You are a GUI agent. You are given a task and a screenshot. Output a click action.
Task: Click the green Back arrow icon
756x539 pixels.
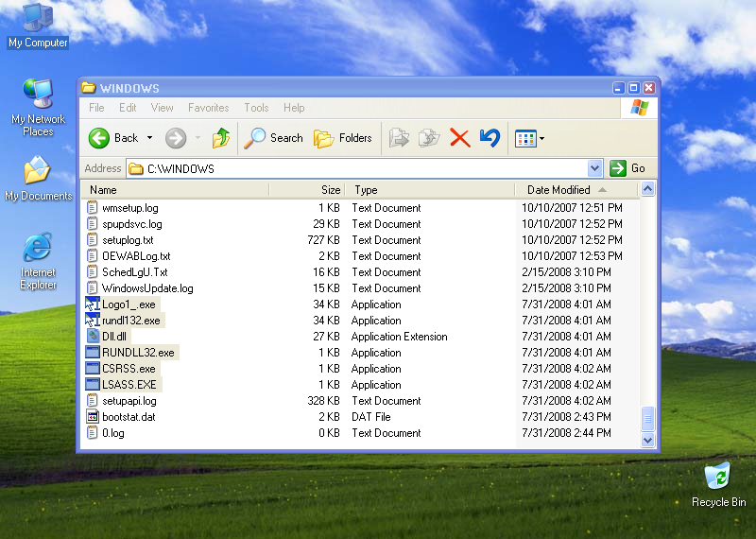99,138
